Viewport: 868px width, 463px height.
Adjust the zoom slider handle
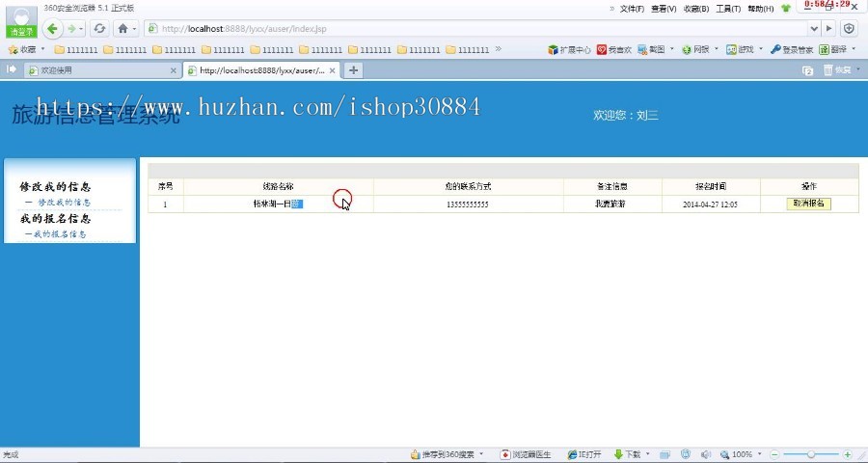coord(811,454)
